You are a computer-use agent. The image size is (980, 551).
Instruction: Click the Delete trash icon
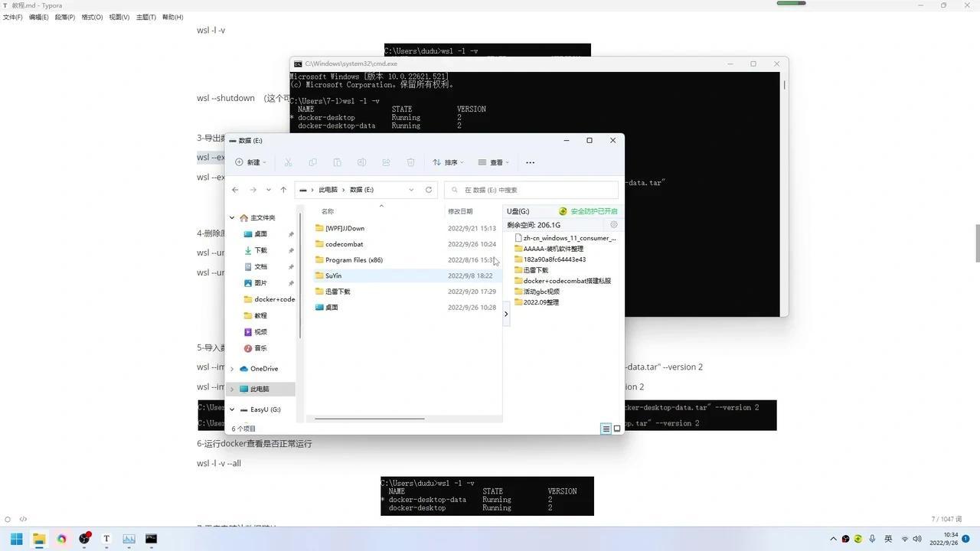pos(410,162)
